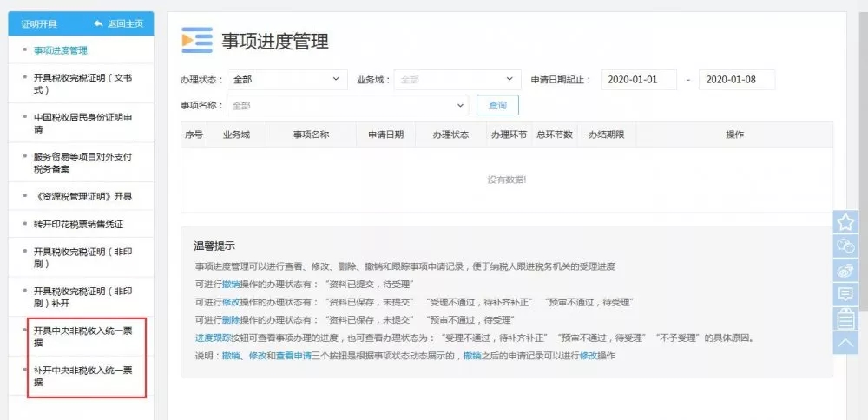Viewport: 868px width, 420px height.
Task: Open the 业务域 dropdown
Action: coord(457,80)
